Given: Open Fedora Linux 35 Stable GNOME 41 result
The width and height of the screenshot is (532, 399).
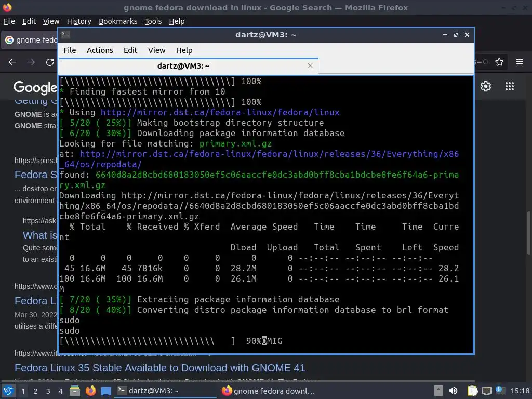Looking at the screenshot, I should coord(160,368).
